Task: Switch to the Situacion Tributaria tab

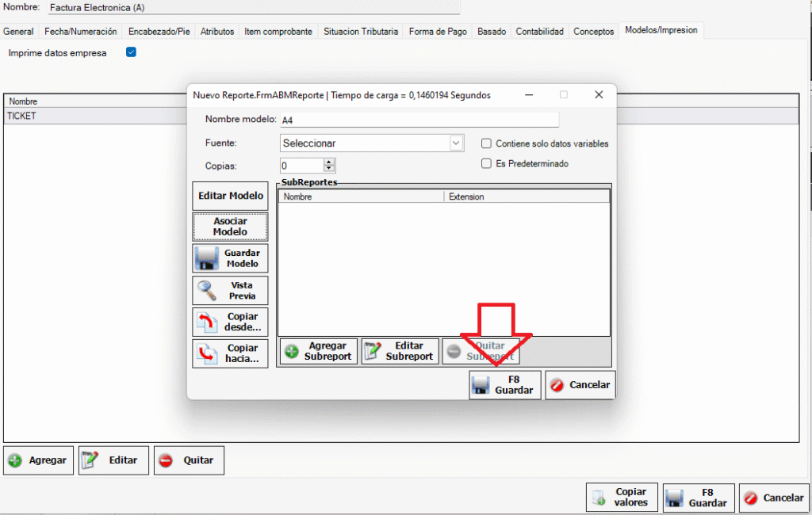Action: tap(361, 32)
